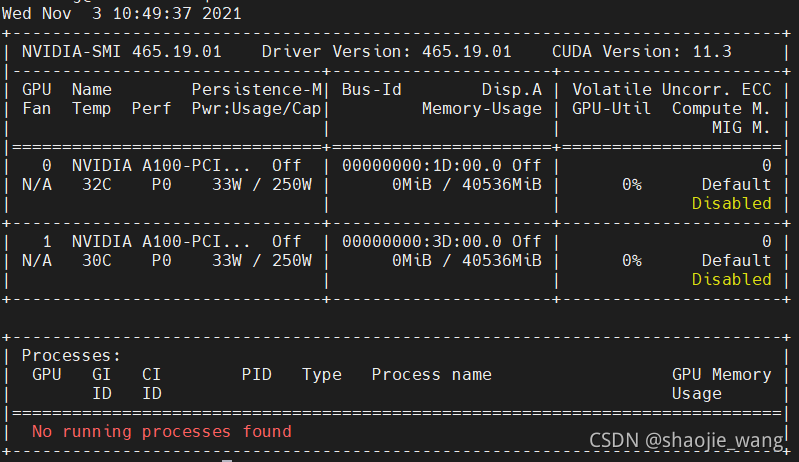Click the yellow Disabled MIG status for GPU 1

click(x=731, y=279)
